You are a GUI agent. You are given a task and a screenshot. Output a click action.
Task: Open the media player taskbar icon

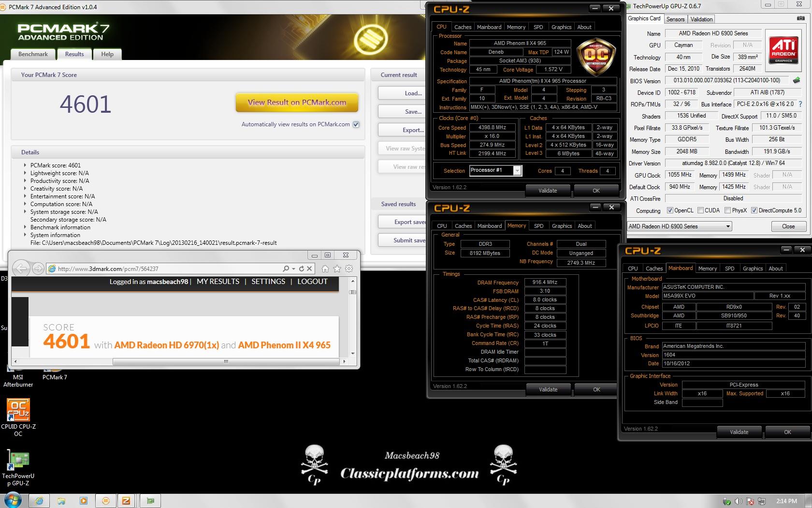pyautogui.click(x=84, y=501)
